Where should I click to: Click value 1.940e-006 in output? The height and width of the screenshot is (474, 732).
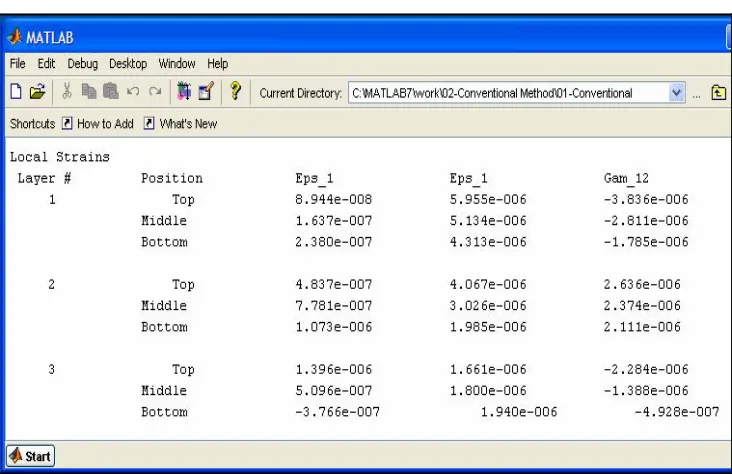pyautogui.click(x=519, y=412)
